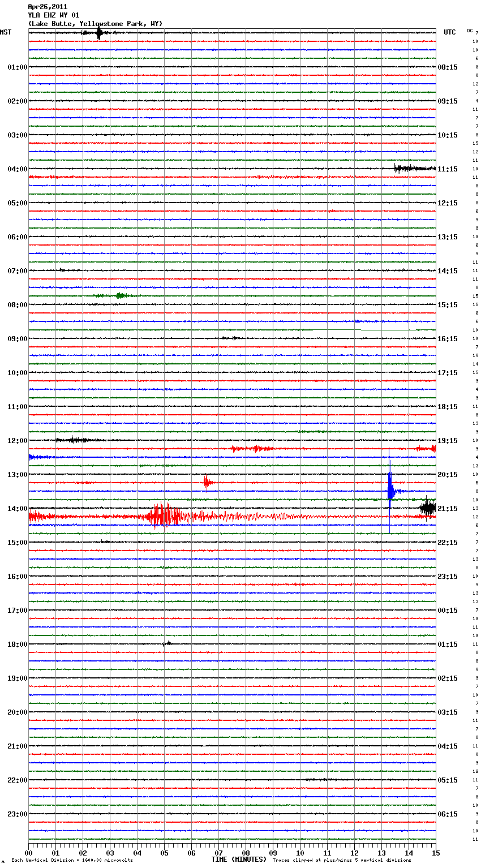Click the 04:15 UTC time label
The width and height of the screenshot is (481, 868).
pyautogui.click(x=448, y=746)
